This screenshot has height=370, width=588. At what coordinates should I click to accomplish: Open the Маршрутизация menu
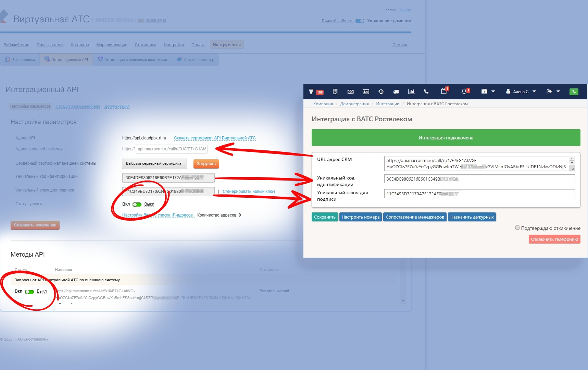pyautogui.click(x=112, y=45)
